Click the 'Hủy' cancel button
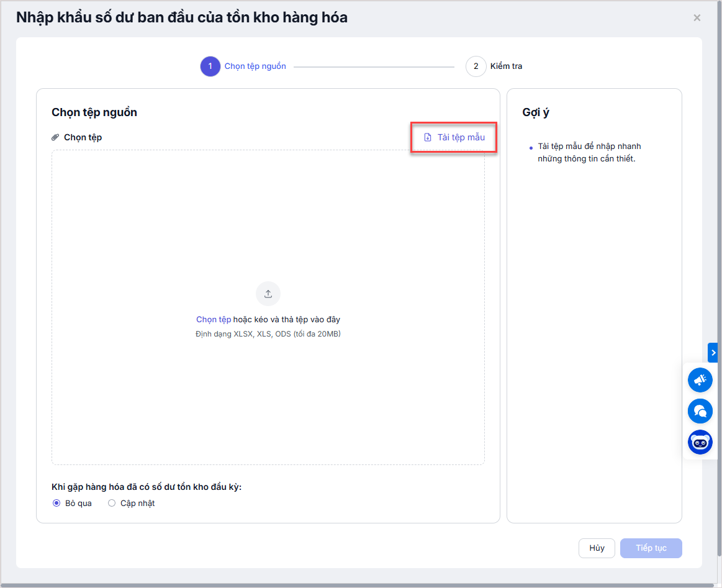 click(x=597, y=548)
